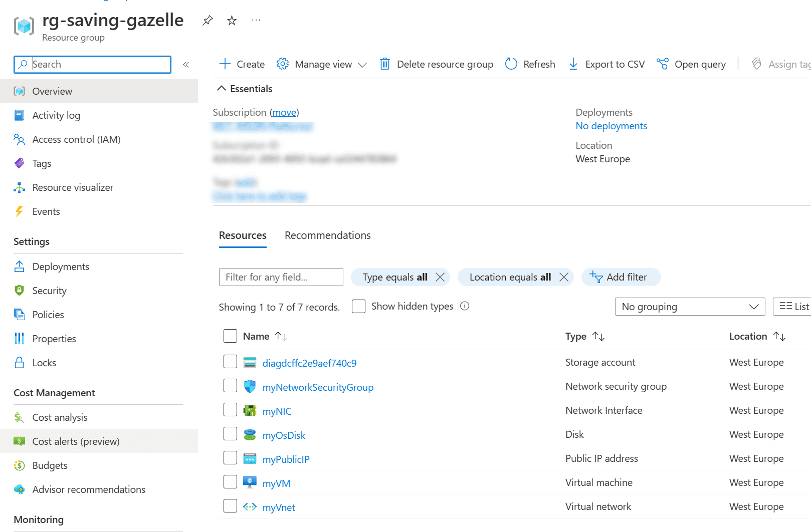Check the myNetworkSecurityGroup row checkbox

(x=230, y=386)
